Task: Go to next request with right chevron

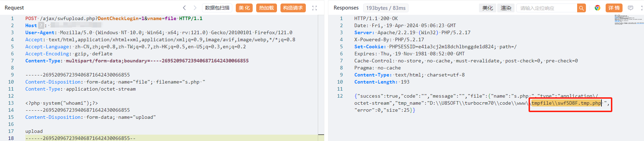Action: (195, 8)
